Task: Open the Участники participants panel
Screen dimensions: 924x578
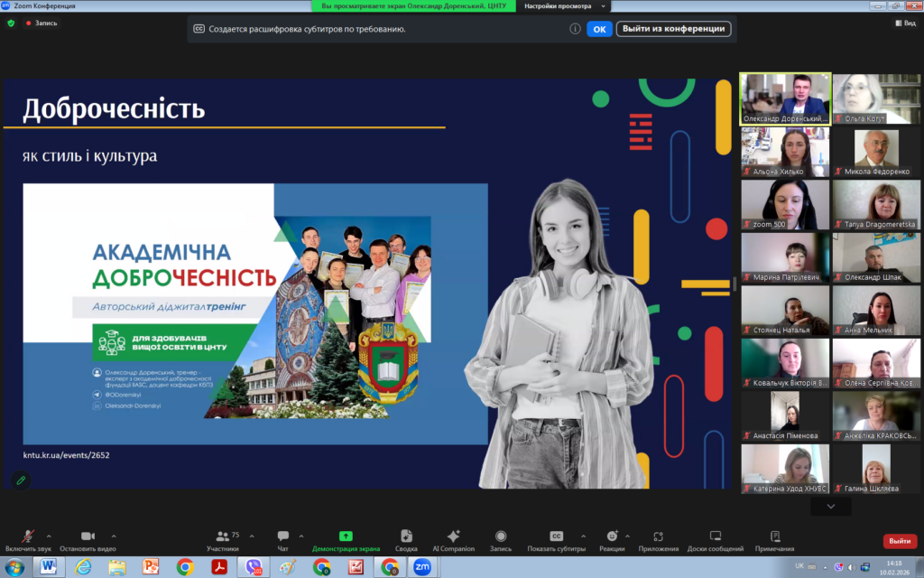Action: (x=222, y=536)
